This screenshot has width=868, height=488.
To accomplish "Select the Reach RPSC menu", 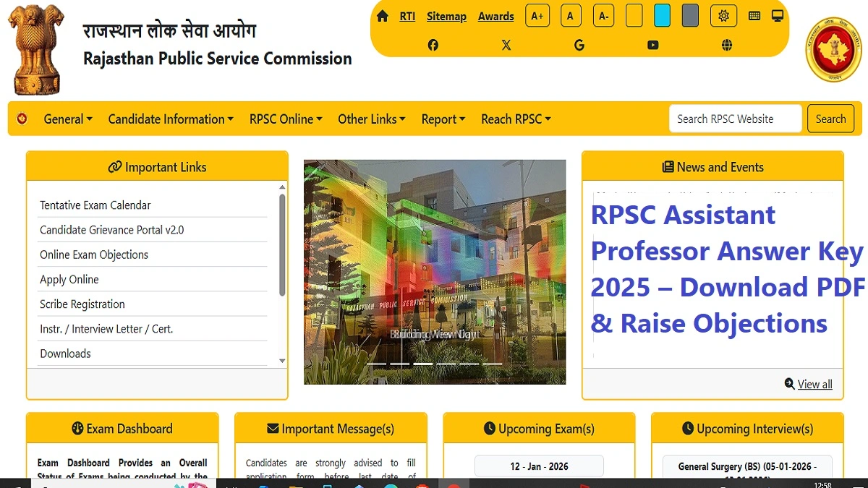I will tap(516, 119).
